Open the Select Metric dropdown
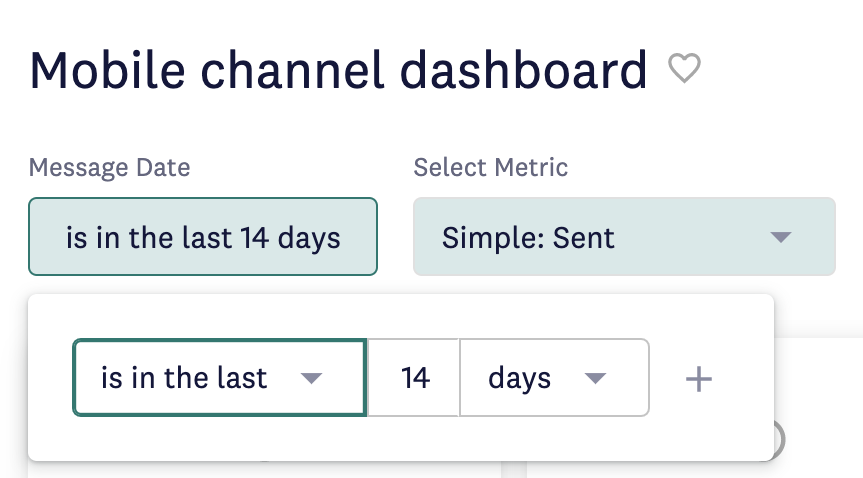The width and height of the screenshot is (863, 478). [x=624, y=236]
